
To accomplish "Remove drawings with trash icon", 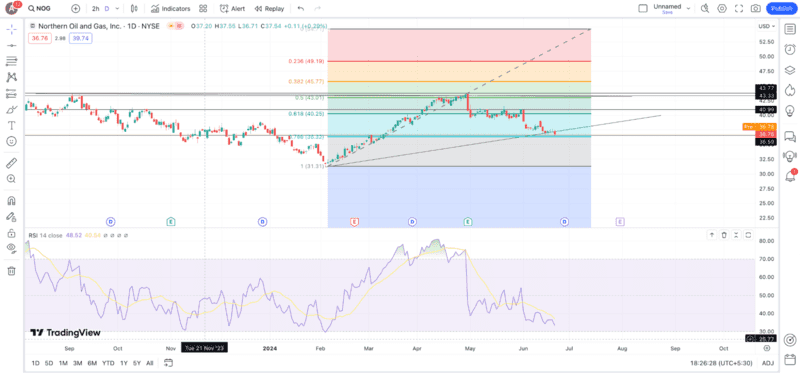I will coord(11,270).
